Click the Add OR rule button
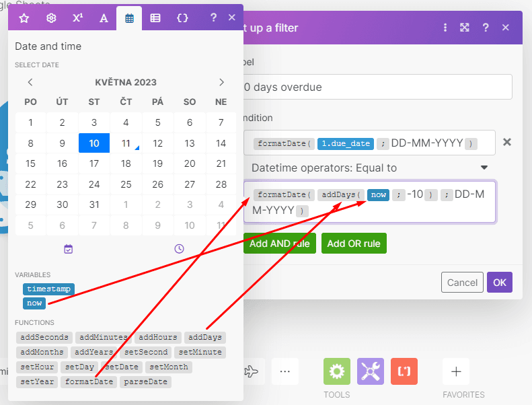 click(x=354, y=244)
